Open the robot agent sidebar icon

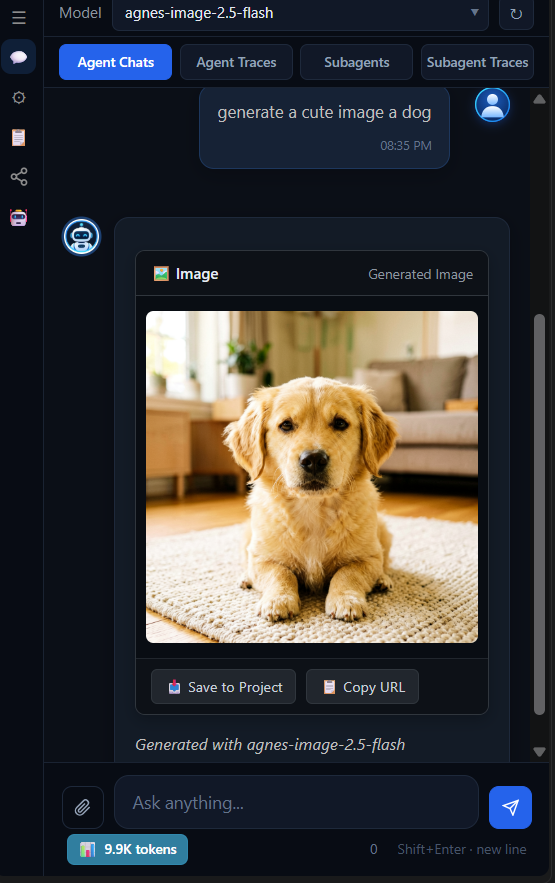pos(19,217)
